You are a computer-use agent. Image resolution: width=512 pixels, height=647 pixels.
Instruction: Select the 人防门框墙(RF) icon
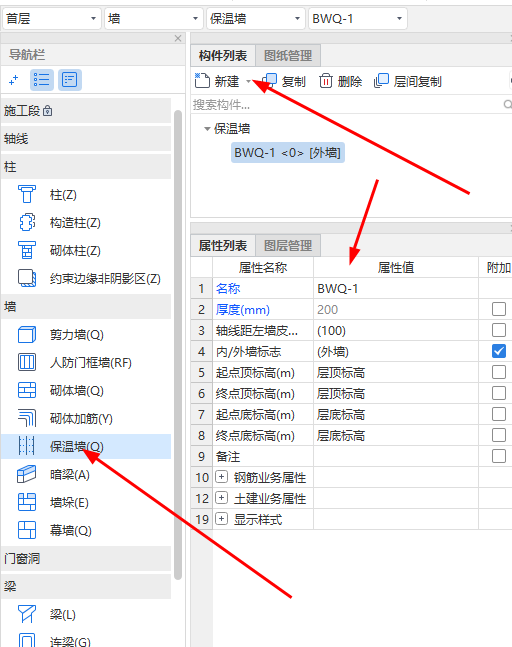(27, 362)
